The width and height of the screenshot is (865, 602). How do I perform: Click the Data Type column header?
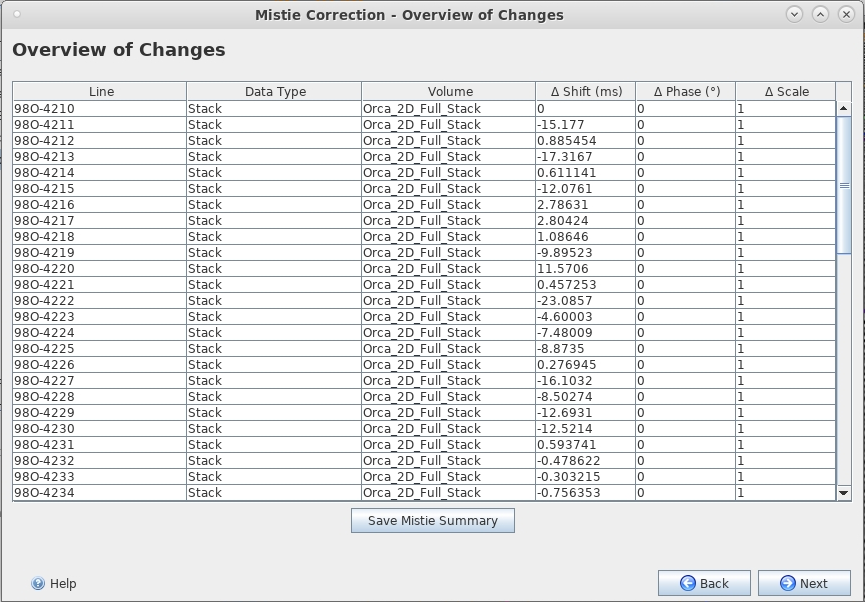click(x=274, y=92)
